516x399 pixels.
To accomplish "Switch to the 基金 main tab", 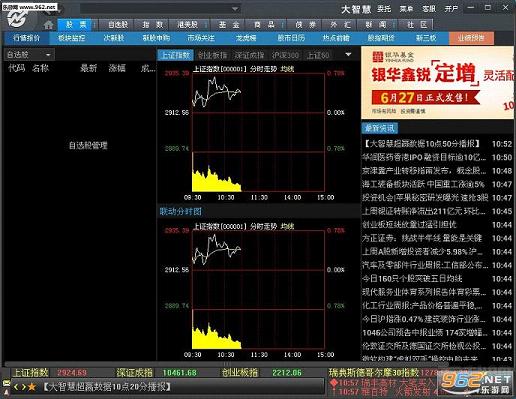I will coord(229,24).
